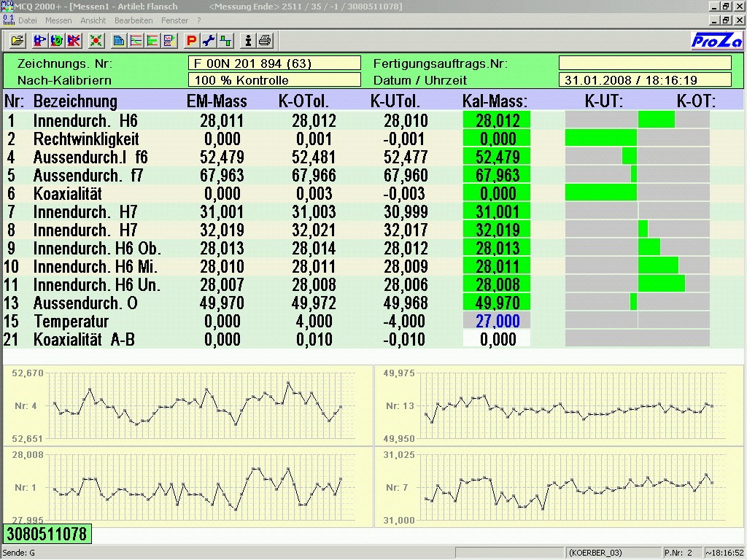This screenshot has height=560, width=747.
Task: Select the Temperatur row value 27,000
Action: tap(497, 322)
